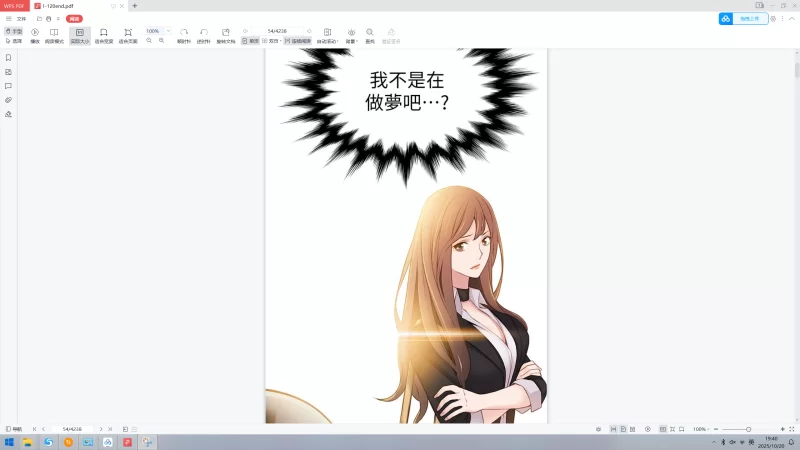Open the bookmarks panel in the sidebar

[x=9, y=58]
